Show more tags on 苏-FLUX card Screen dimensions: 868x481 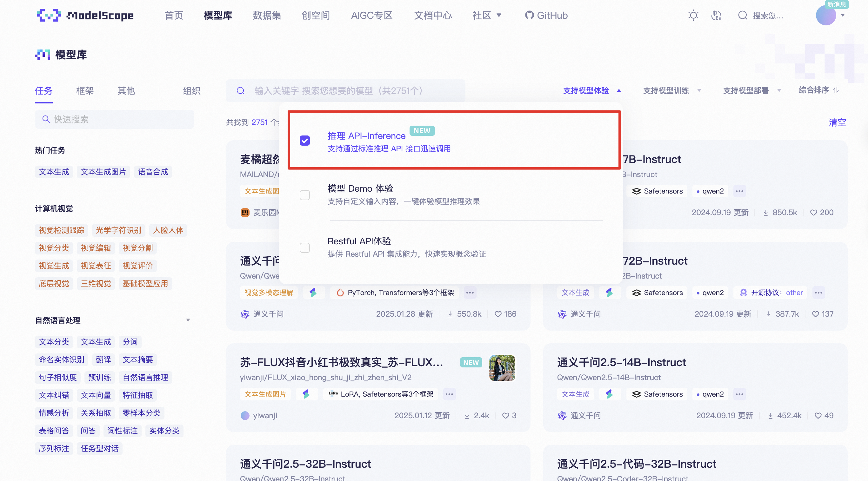point(449,394)
